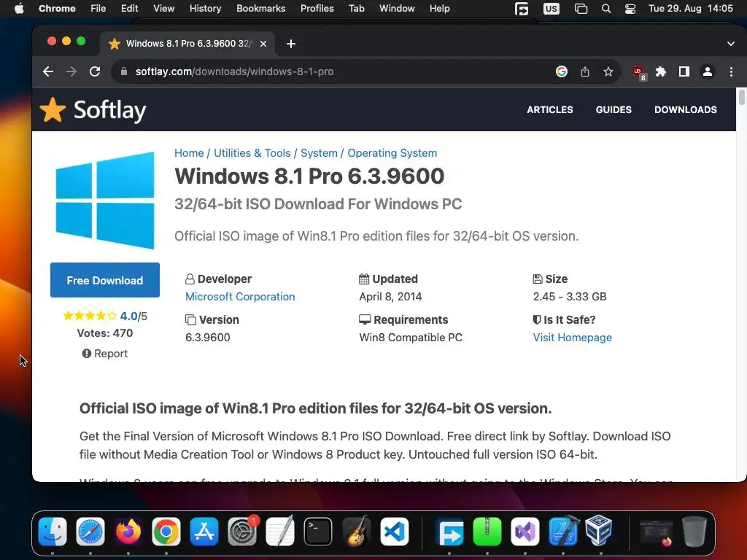Open the share page icon
The width and height of the screenshot is (747, 560).
pos(585,71)
